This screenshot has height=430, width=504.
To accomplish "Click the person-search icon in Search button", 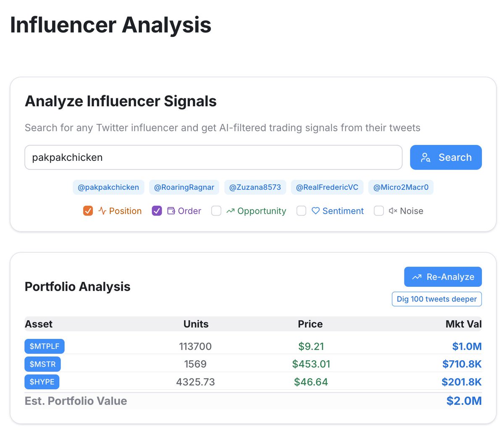I will [425, 157].
